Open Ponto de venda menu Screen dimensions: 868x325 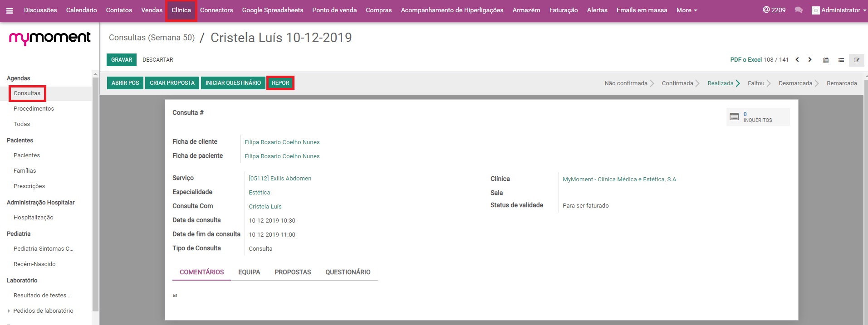tap(334, 10)
